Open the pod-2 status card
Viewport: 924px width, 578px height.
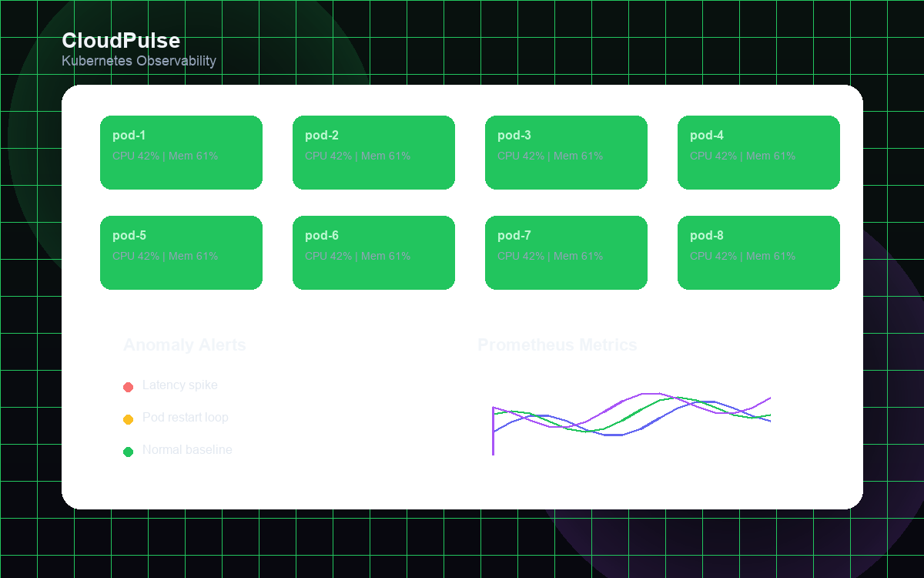pyautogui.click(x=373, y=153)
